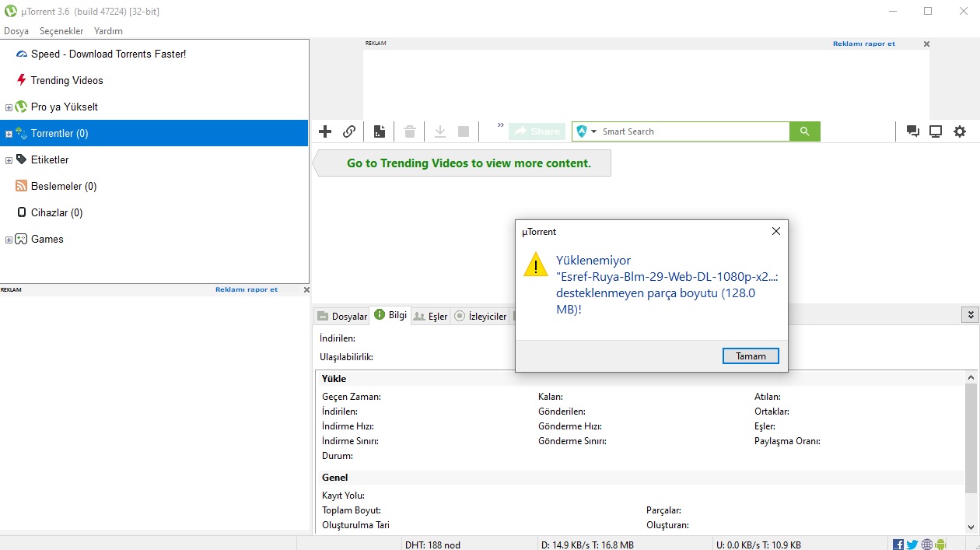Open the Seçenekler menu
The width and height of the screenshot is (980, 550).
click(61, 31)
